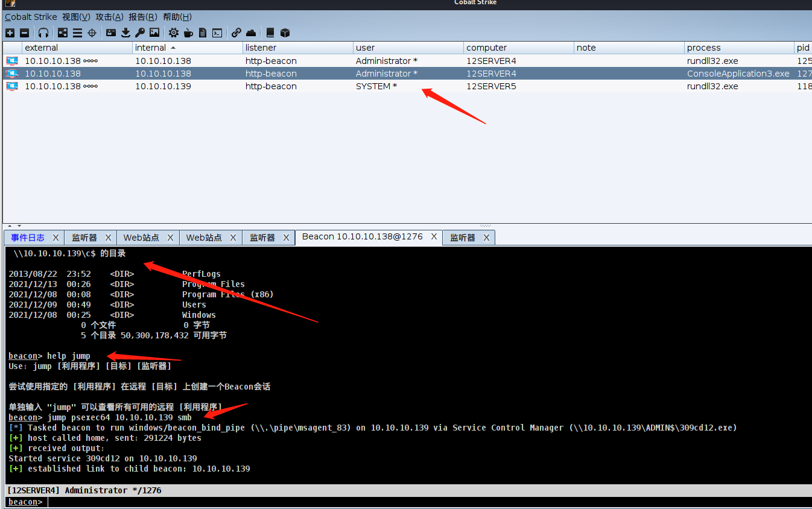Sort sessions by the external column header
Screen dimensions: 812x509
coord(77,48)
